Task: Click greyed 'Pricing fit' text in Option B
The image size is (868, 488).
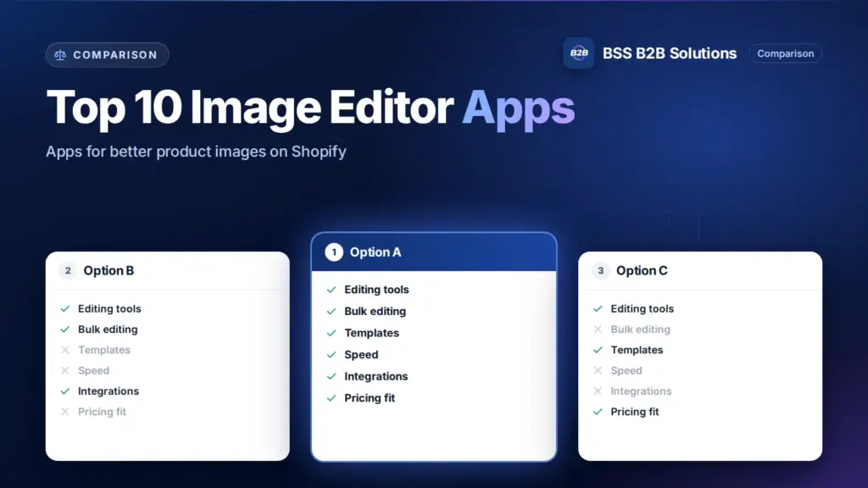Action: 102,412
